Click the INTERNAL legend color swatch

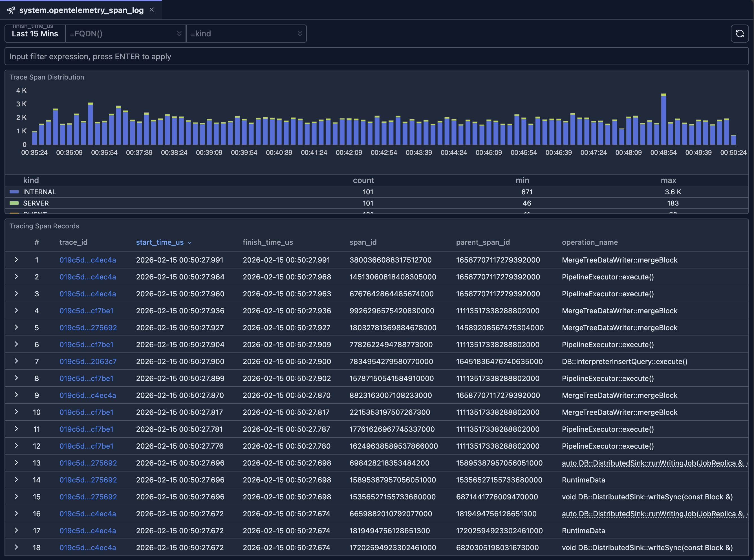tap(14, 191)
